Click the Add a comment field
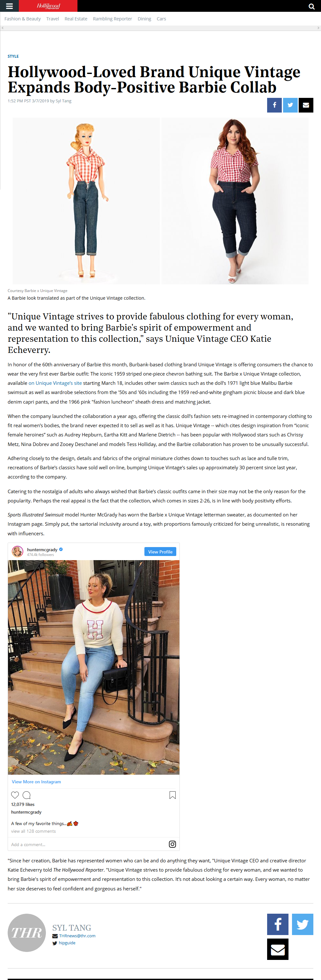Image resolution: width=321 pixels, height=980 pixels. 87,844
